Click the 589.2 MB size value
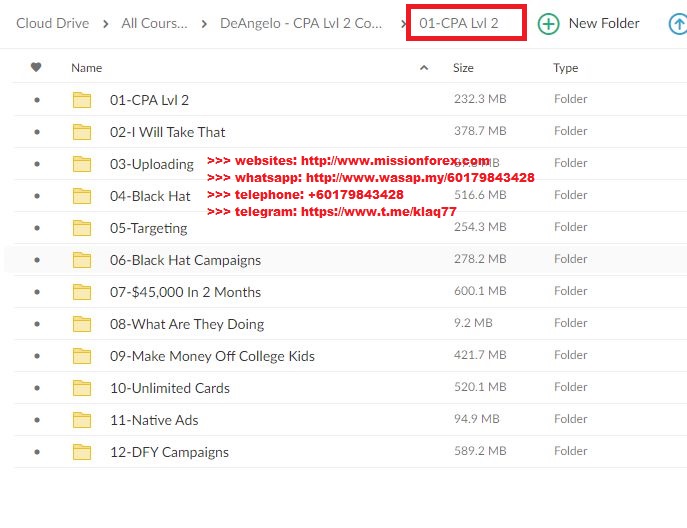Image resolution: width=687 pixels, height=528 pixels. (x=480, y=451)
